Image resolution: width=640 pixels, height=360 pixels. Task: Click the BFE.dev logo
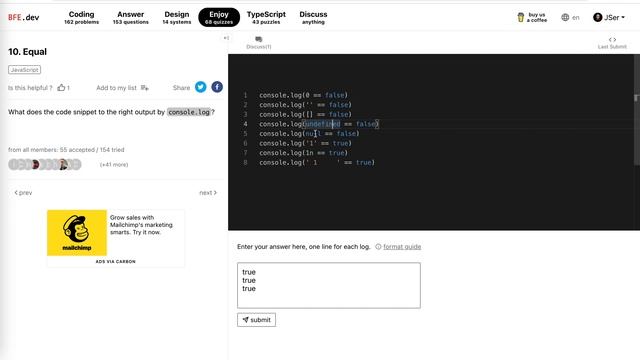24,17
